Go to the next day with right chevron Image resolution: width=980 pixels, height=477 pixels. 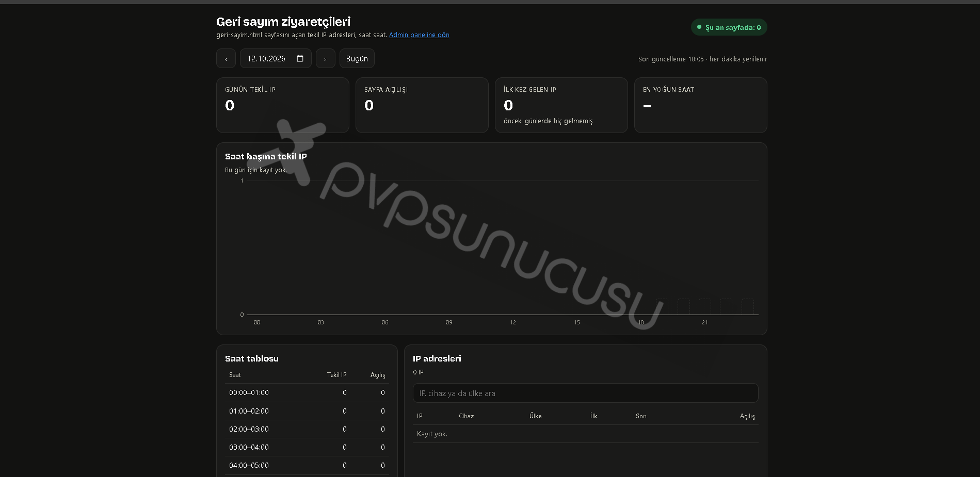326,58
